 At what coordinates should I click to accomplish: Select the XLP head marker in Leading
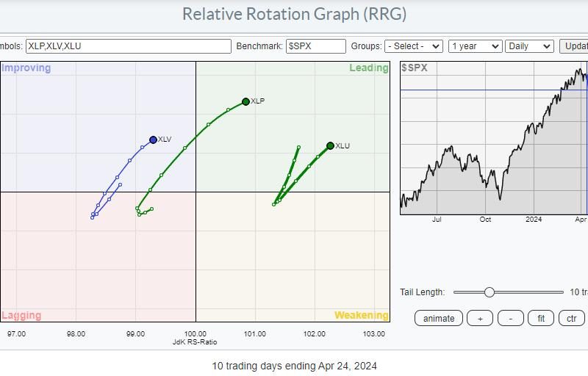(245, 101)
